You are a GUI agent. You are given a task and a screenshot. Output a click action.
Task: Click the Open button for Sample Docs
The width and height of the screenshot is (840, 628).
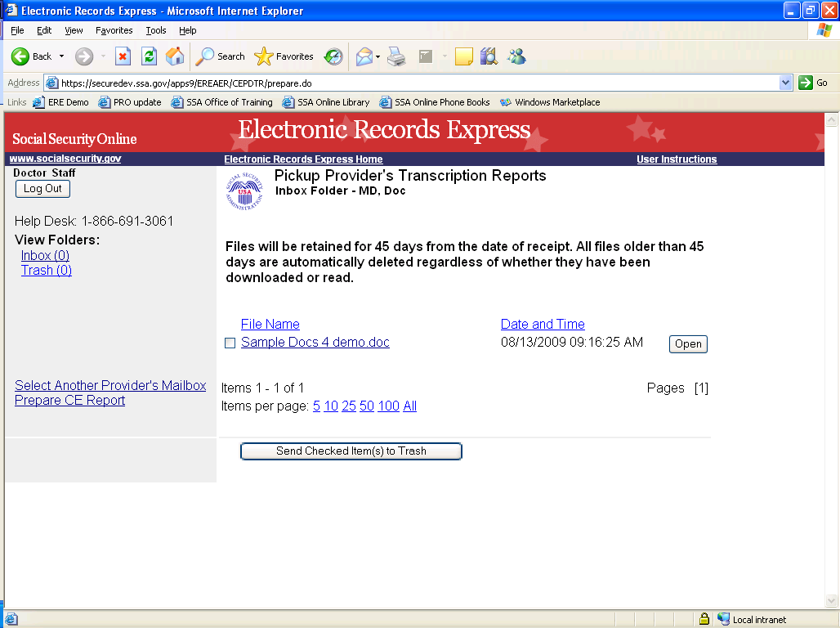coord(688,343)
